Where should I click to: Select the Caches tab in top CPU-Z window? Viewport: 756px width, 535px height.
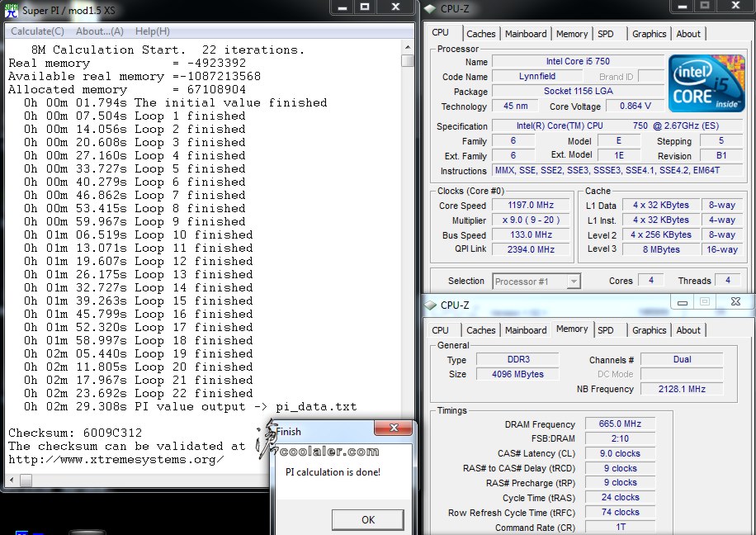(480, 34)
